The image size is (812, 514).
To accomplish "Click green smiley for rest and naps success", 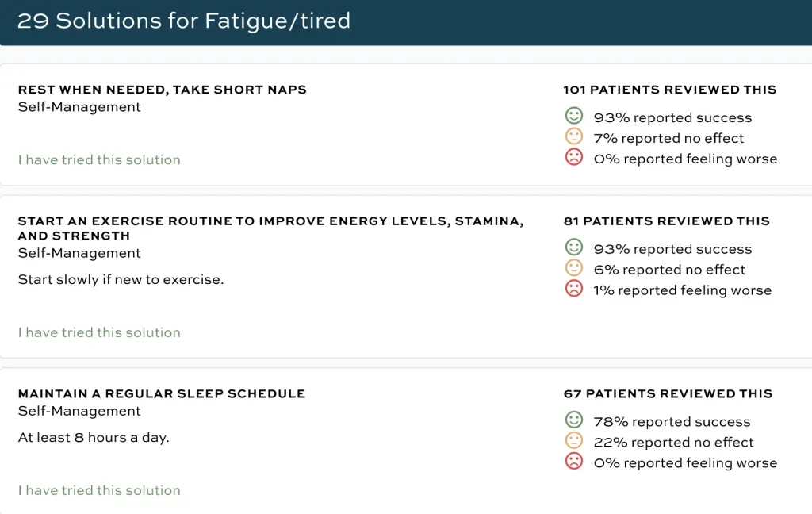I will 573,117.
